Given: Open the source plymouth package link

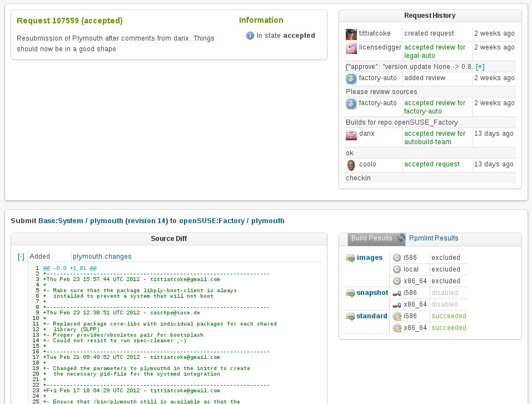Looking at the screenshot, I should point(107,221).
